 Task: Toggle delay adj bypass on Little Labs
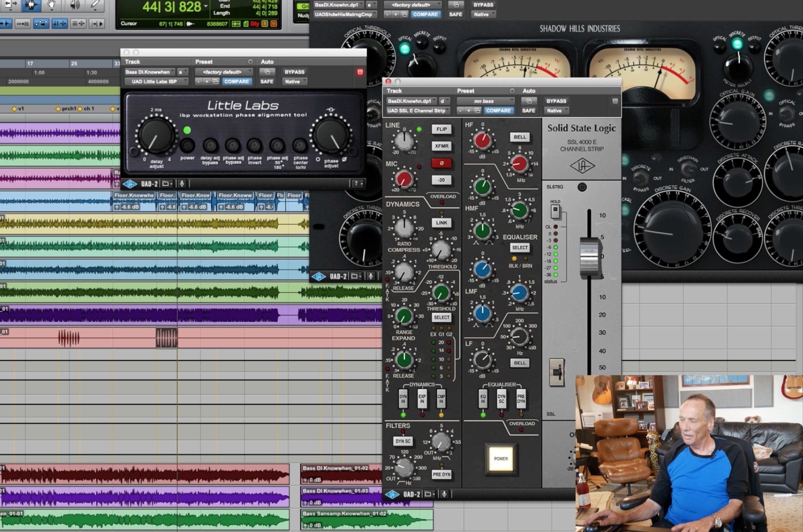210,145
